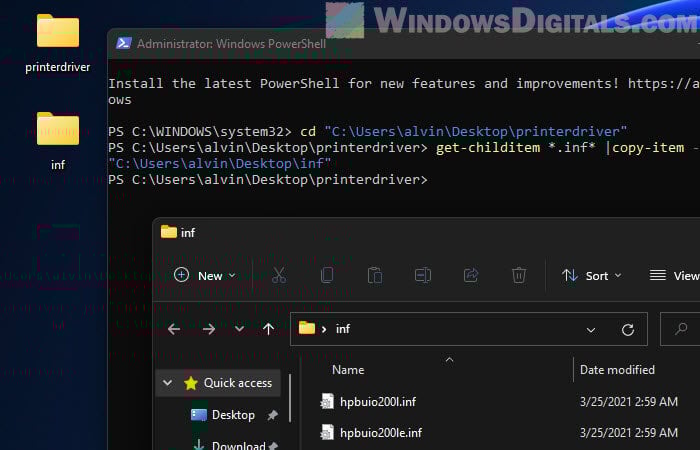Click date modified of hpbuio200le.inf
Viewport: 700px width, 450px height.
[629, 433]
